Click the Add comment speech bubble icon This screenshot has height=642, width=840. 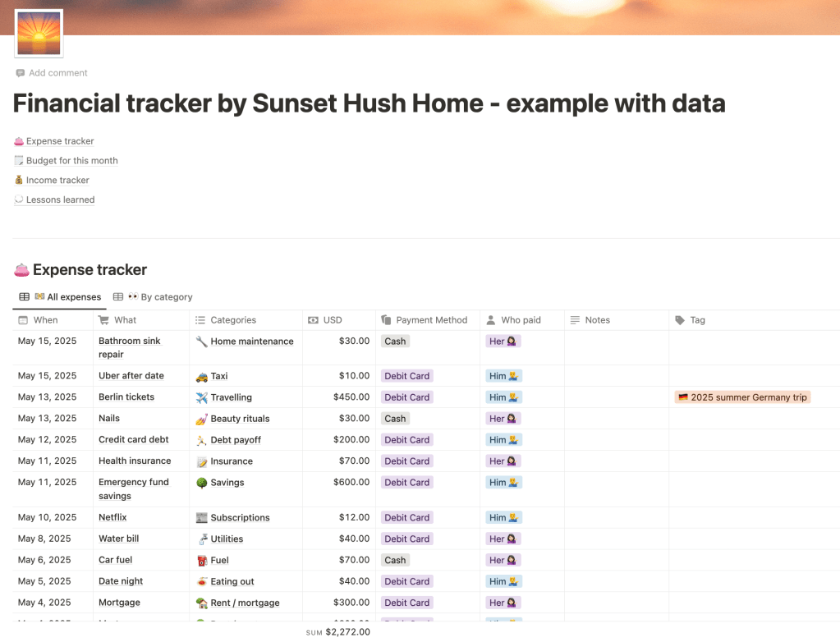tap(20, 73)
